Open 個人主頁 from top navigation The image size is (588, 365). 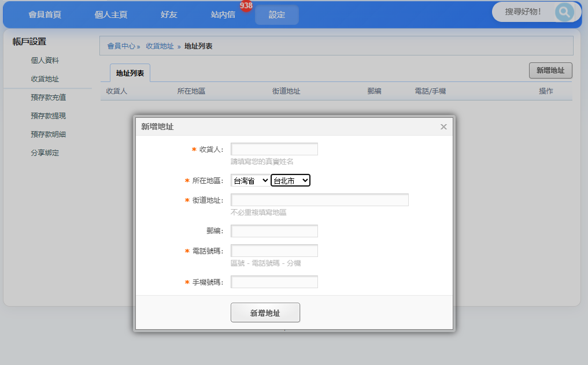point(110,15)
